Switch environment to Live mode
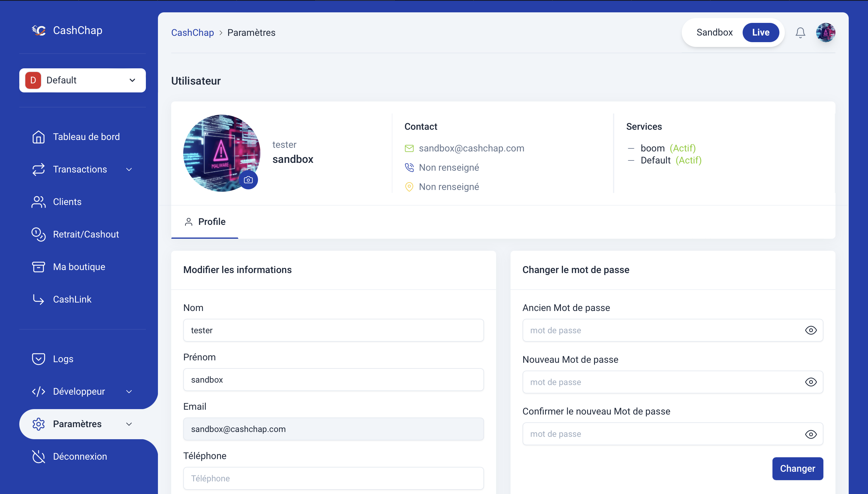 (761, 32)
